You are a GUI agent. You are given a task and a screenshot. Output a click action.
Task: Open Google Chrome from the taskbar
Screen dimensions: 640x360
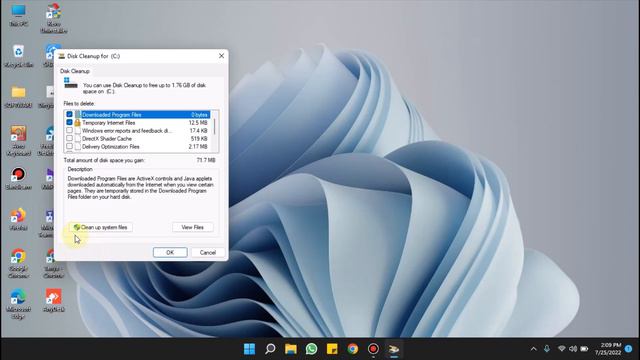[353, 349]
